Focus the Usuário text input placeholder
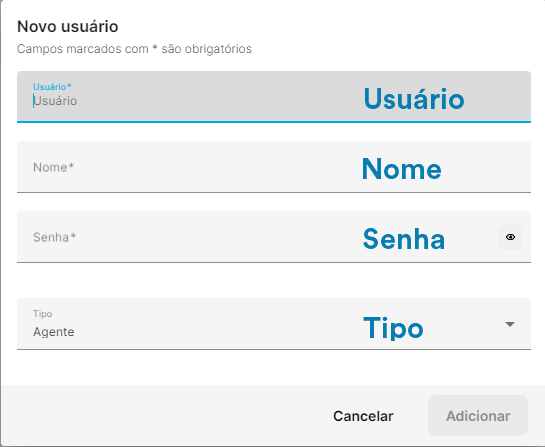The width and height of the screenshot is (545, 447). point(55,101)
